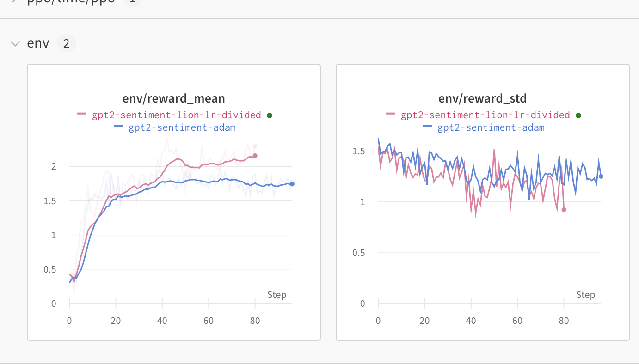Select gpt2-sentiment-lion-lr-divided in reward_mean legend
This screenshot has width=639, height=364.
pyautogui.click(x=177, y=115)
